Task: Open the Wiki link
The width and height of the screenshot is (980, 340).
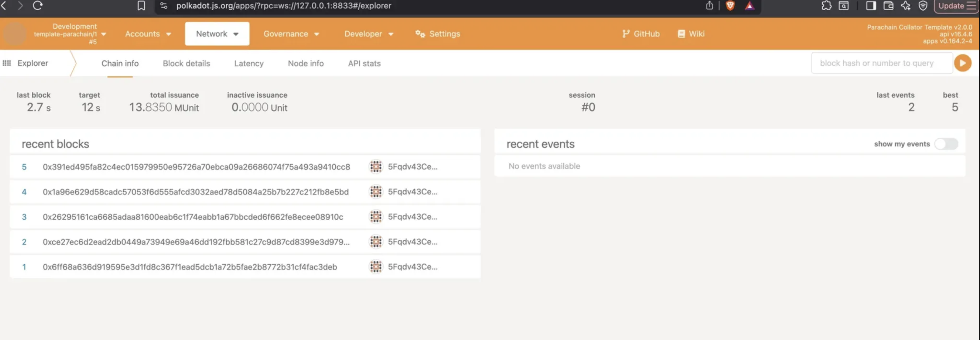Action: click(x=691, y=34)
